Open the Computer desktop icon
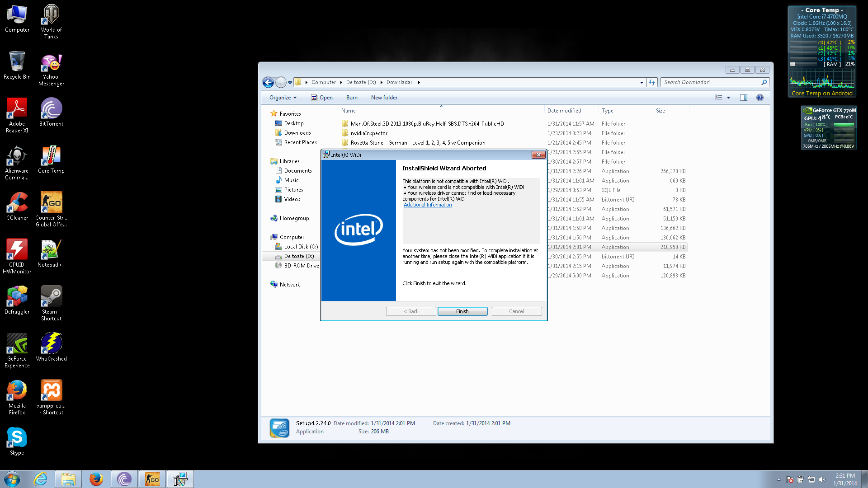Viewport: 868px width, 488px height. pos(17,19)
